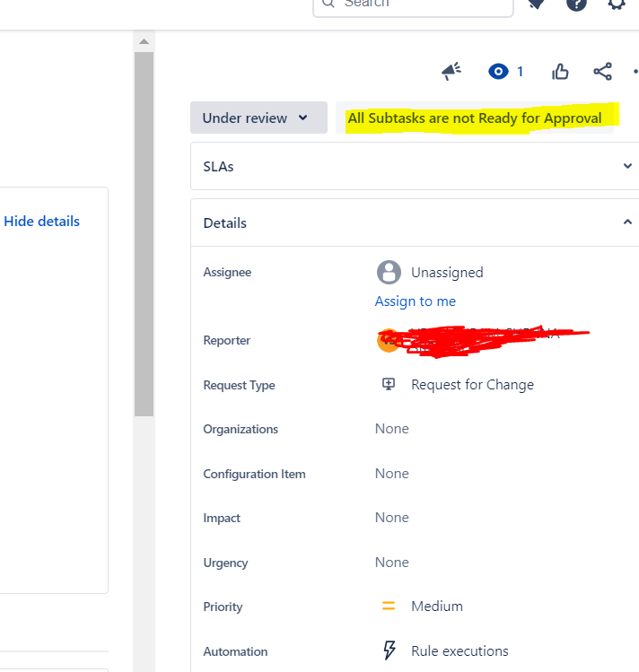639x672 pixels.
Task: Open the Under review status dropdown
Action: [258, 118]
